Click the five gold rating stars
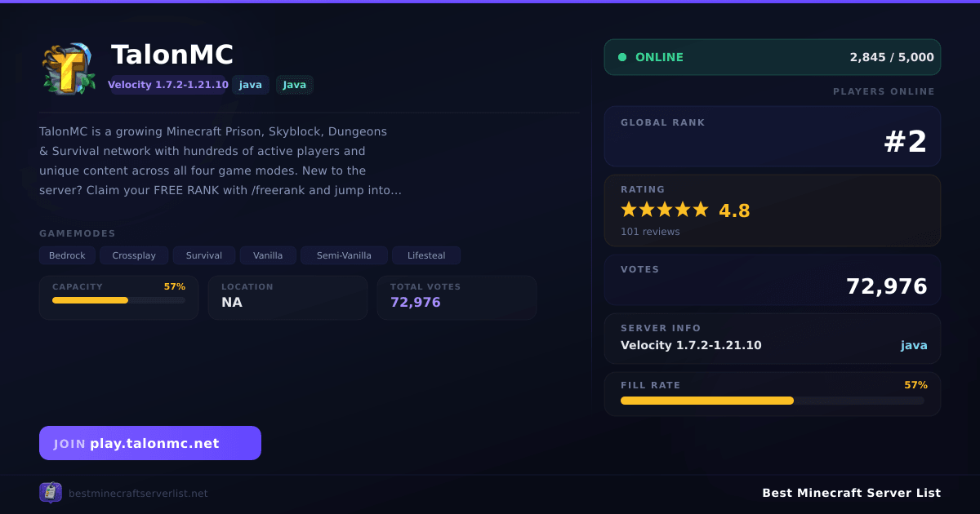Screen dimensions: 980x514 pyautogui.click(x=665, y=210)
